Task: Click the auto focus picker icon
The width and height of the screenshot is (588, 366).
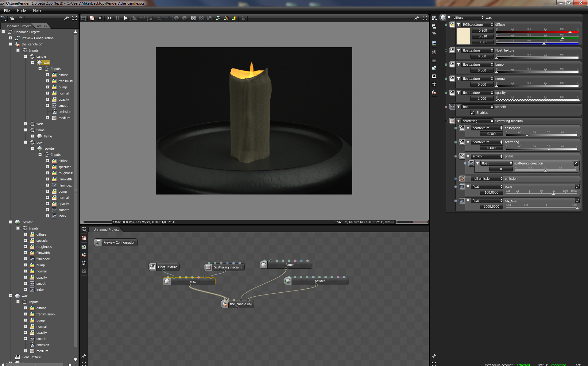Action: (151, 18)
